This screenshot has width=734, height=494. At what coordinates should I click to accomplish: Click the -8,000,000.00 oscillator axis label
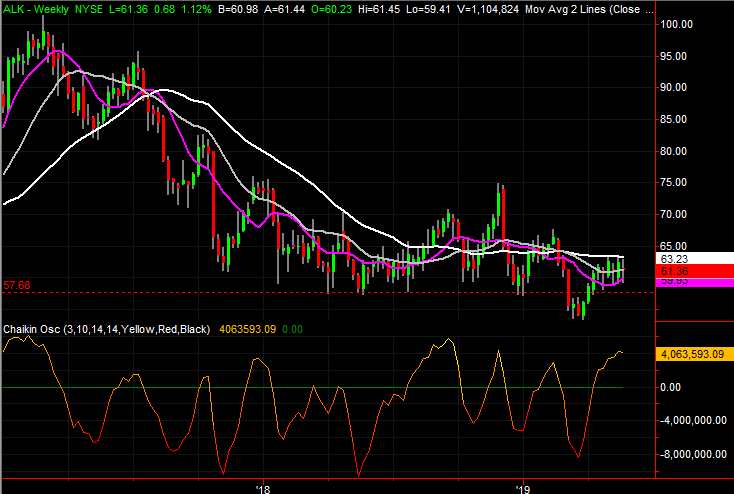[693, 452]
